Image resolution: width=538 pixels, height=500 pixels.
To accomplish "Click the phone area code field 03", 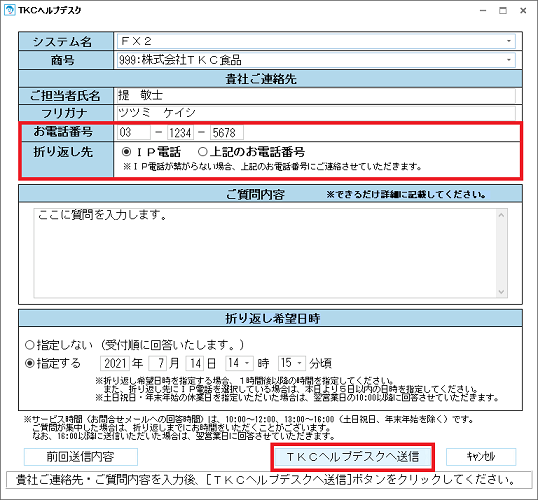I will click(x=133, y=132).
